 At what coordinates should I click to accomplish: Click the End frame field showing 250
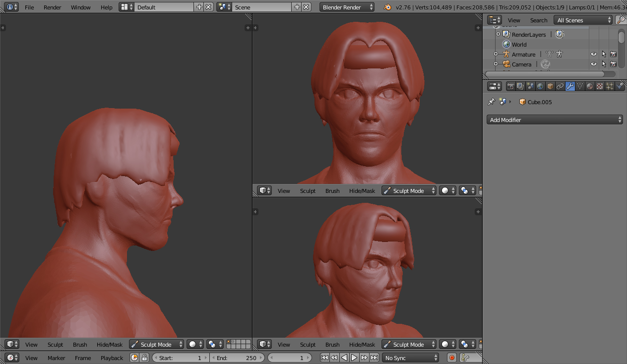tap(237, 358)
